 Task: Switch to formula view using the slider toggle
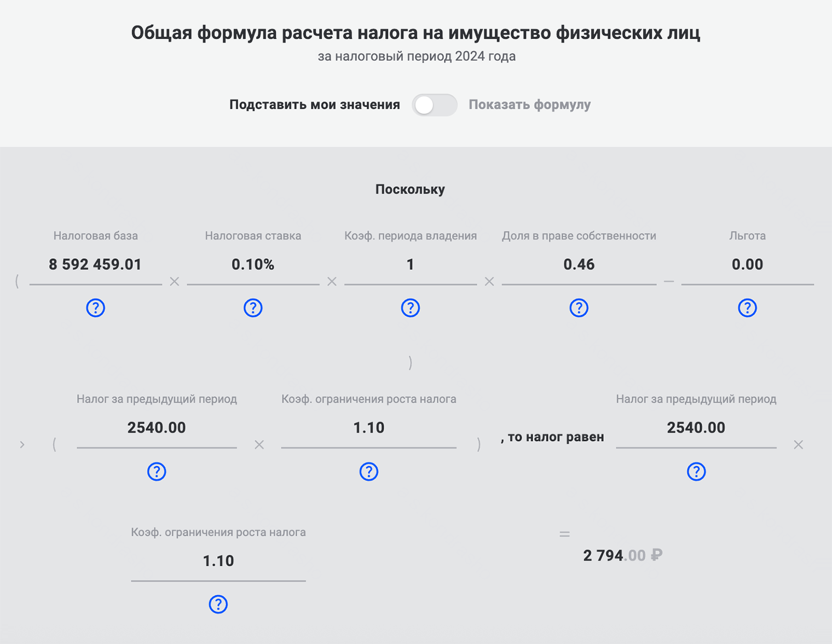coord(435,105)
